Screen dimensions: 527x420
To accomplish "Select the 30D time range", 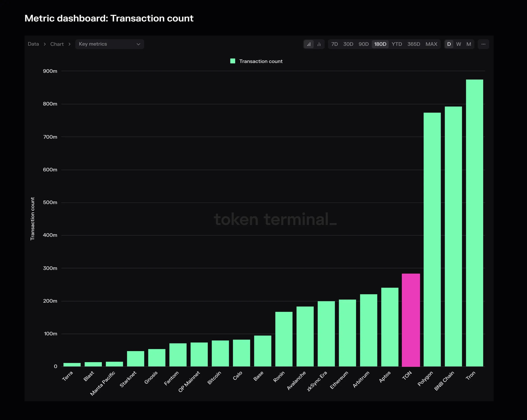I will pos(348,44).
